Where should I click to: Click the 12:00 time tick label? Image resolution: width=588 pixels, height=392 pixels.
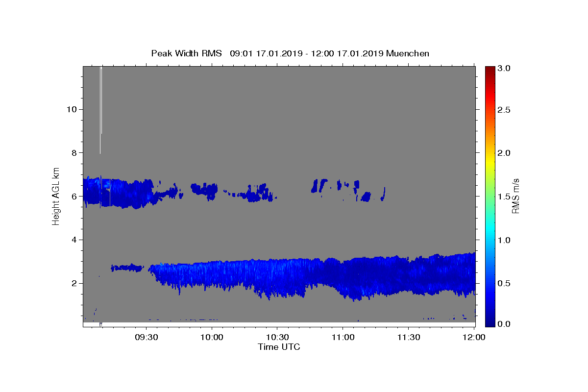point(473,338)
